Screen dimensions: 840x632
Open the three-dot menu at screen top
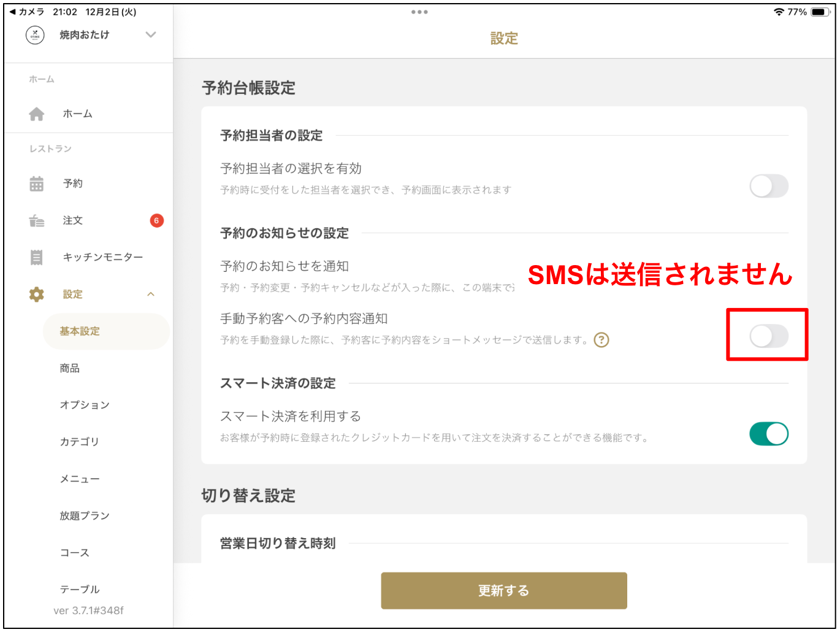pos(419,11)
